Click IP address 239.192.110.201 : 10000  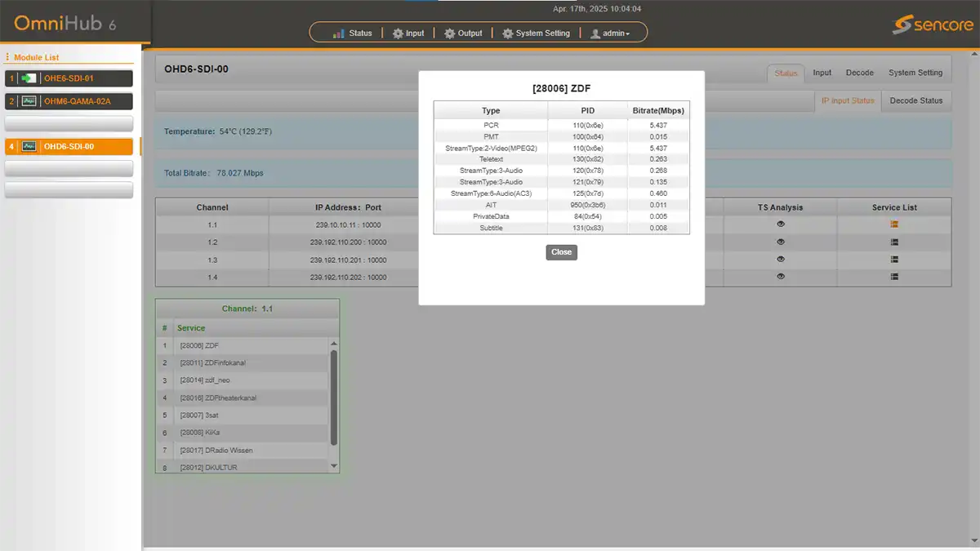click(349, 260)
